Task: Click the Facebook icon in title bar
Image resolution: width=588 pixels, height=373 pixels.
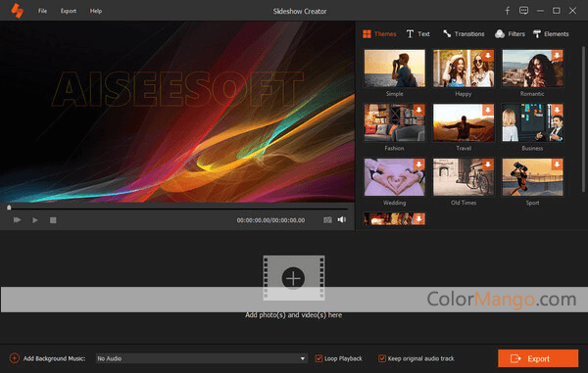Action: (507, 11)
